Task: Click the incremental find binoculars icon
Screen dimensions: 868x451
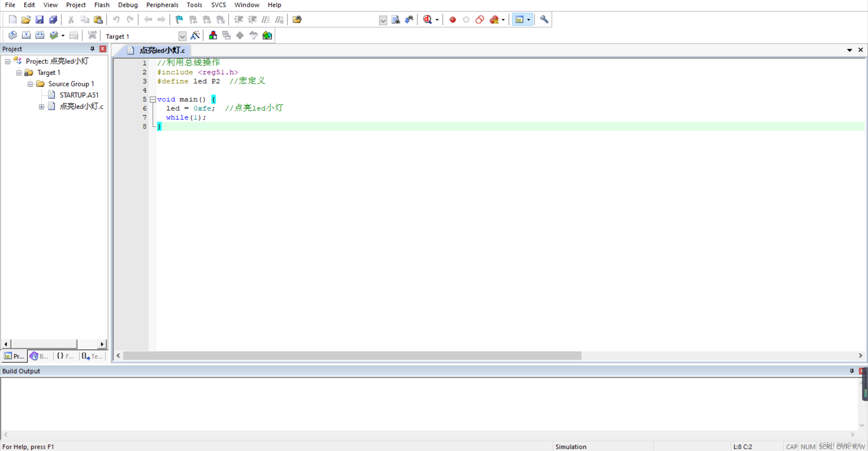Action: click(409, 19)
